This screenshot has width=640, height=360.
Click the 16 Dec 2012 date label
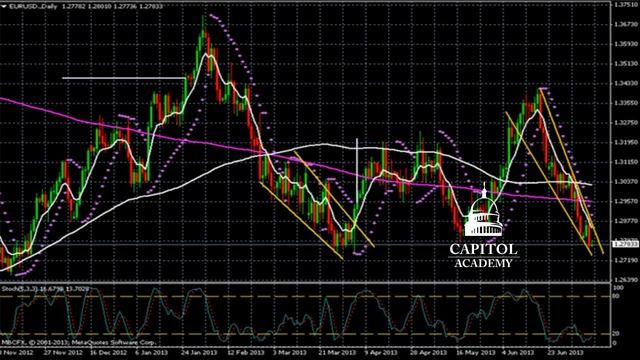click(x=108, y=353)
